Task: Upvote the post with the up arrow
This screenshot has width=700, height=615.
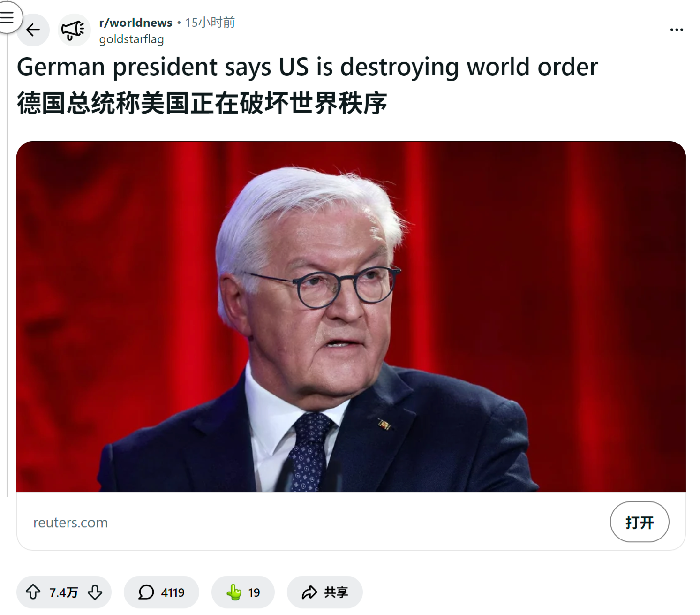Action: coord(33,592)
